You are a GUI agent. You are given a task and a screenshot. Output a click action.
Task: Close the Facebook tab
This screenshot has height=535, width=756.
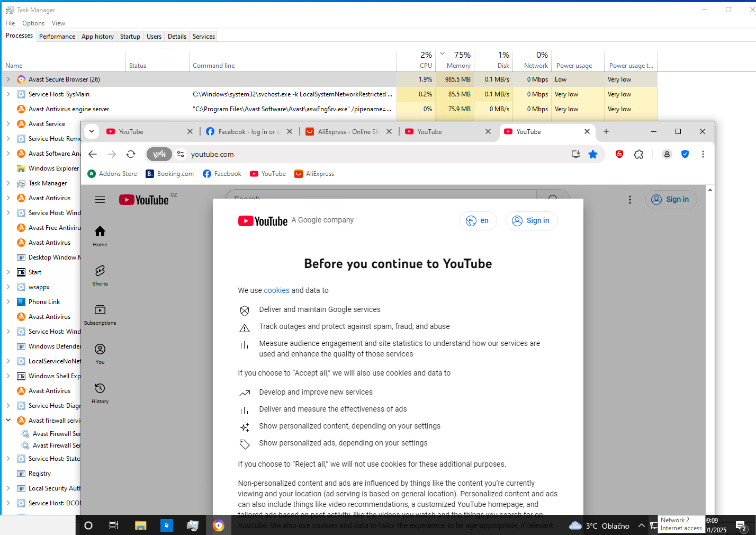[290, 131]
